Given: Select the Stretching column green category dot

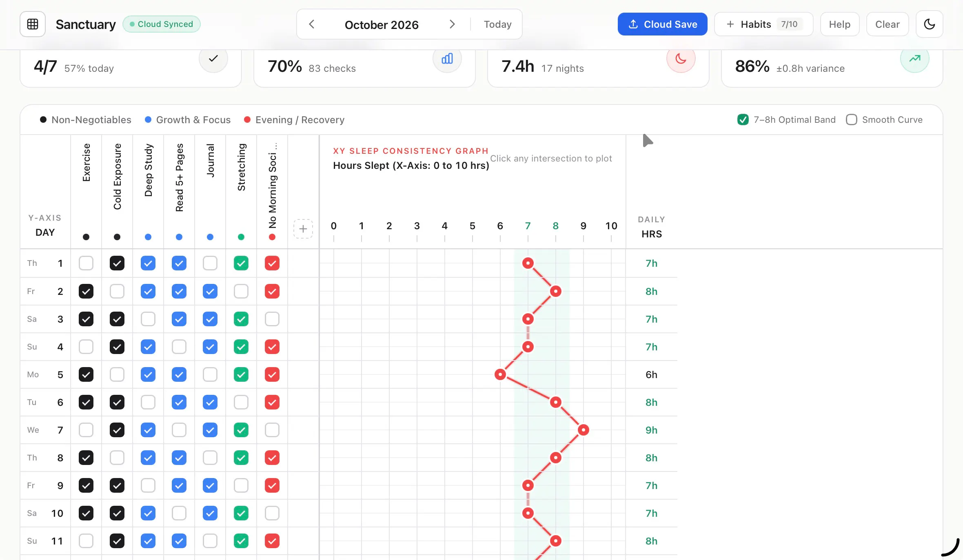Looking at the screenshot, I should 241,237.
